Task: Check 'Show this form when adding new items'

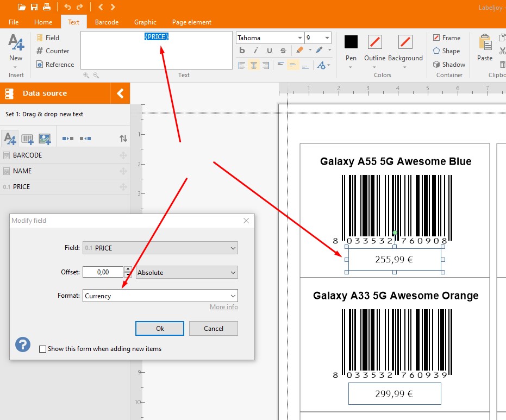Action: point(43,349)
